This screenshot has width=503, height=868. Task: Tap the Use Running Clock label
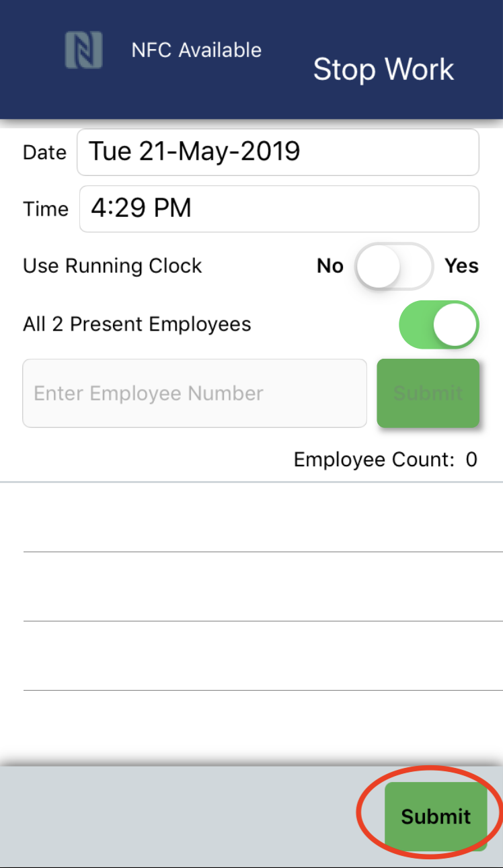(112, 267)
